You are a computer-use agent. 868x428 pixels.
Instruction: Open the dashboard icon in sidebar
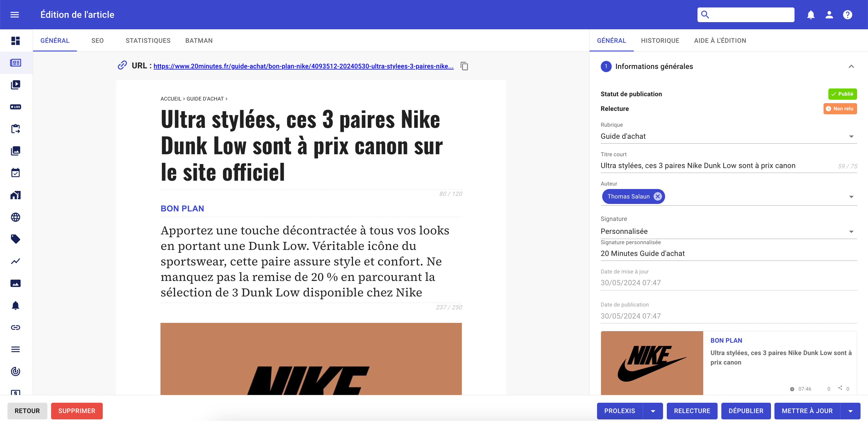(x=15, y=41)
